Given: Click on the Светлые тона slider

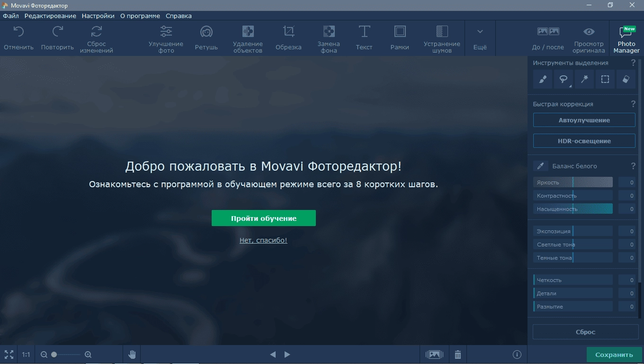Looking at the screenshot, I should point(573,245).
